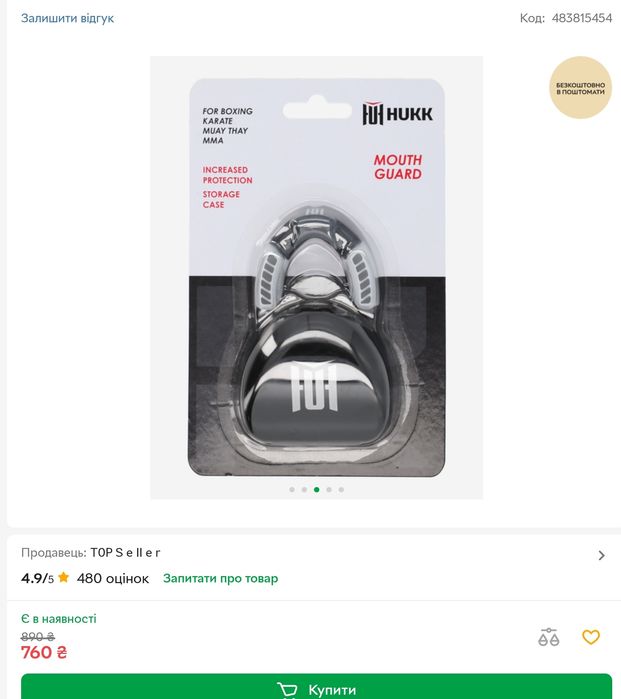Viewport: 621px width, 699px height.
Task: Click the discounted price 760 ₴
Action: 44,652
